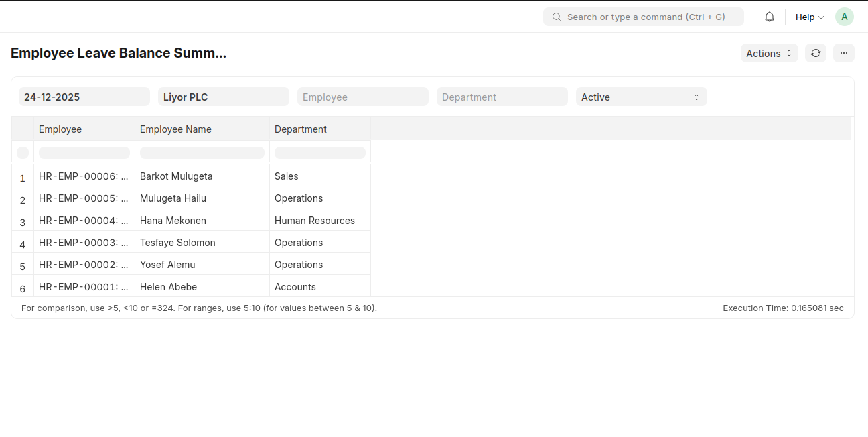This screenshot has width=868, height=437.
Task: Focus the Department filter field
Action: [x=502, y=97]
